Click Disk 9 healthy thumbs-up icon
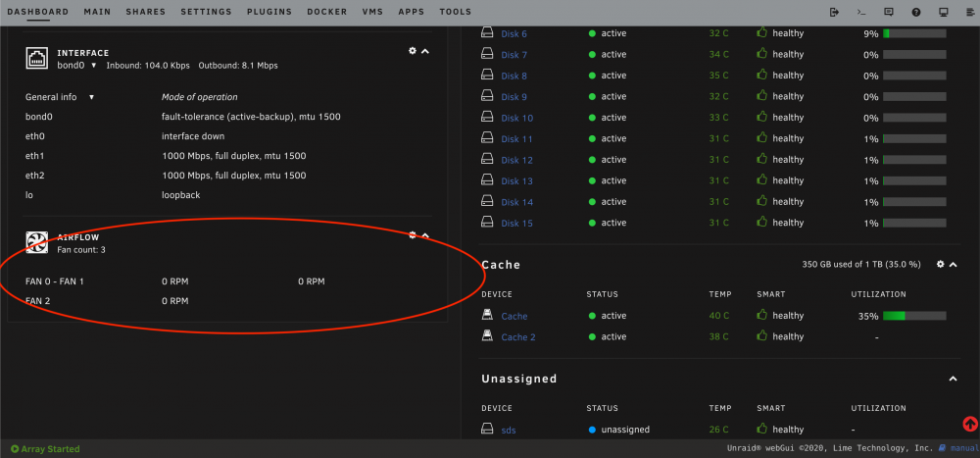This screenshot has width=980, height=458. click(x=761, y=96)
